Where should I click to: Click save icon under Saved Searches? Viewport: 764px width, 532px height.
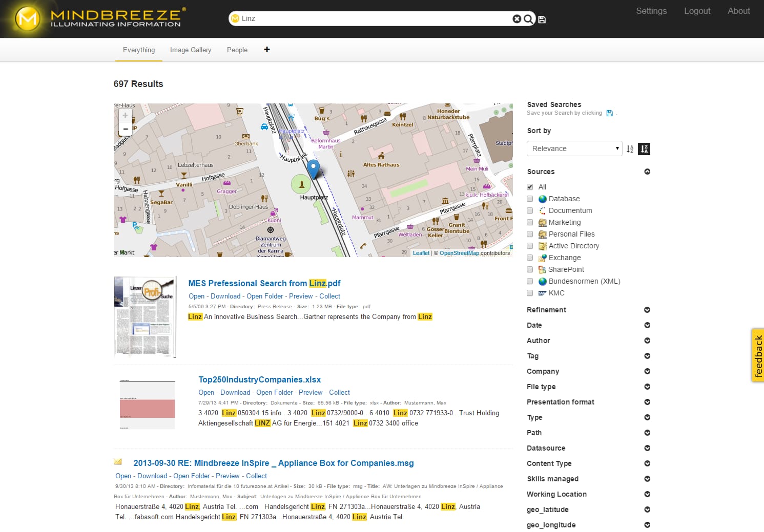pyautogui.click(x=610, y=113)
